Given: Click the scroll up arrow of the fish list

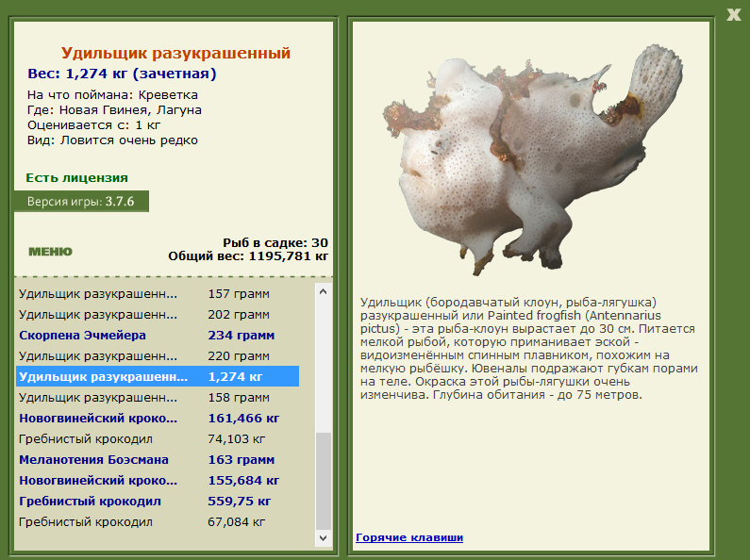Looking at the screenshot, I should point(324,291).
